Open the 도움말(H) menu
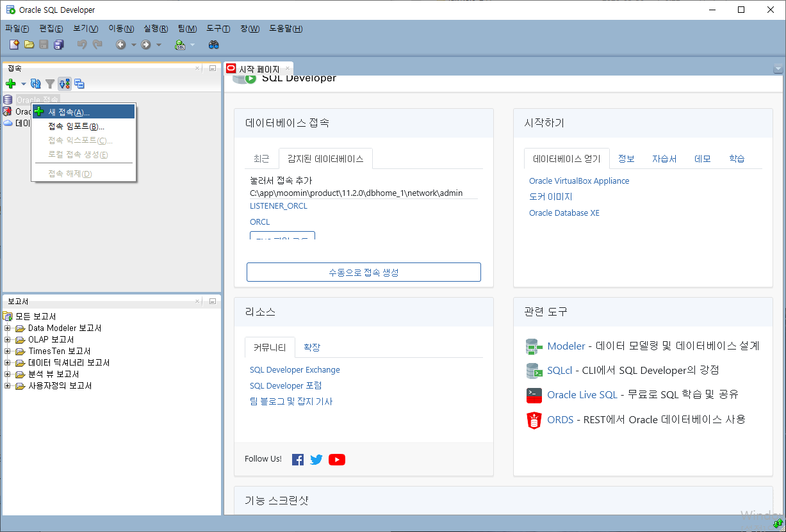Screen dimensions: 786x532 (286, 29)
